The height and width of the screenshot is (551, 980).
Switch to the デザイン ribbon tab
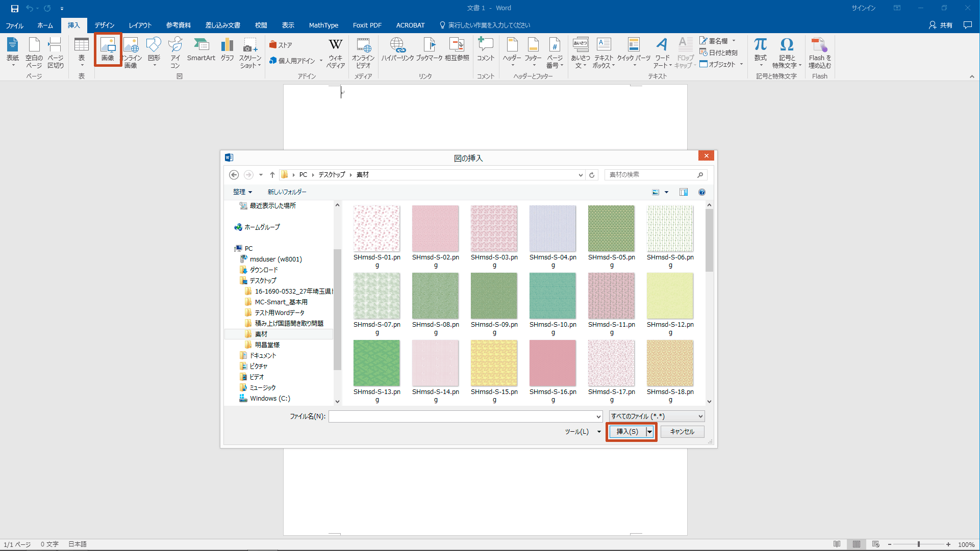click(x=104, y=25)
